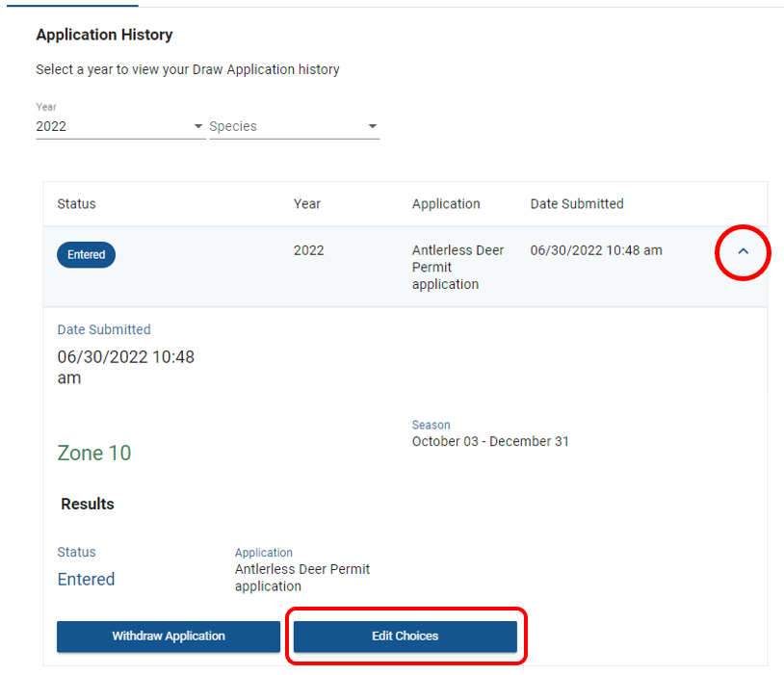Select the Zone 10 heading
Image resolution: width=784 pixels, height=675 pixels.
pos(94,454)
